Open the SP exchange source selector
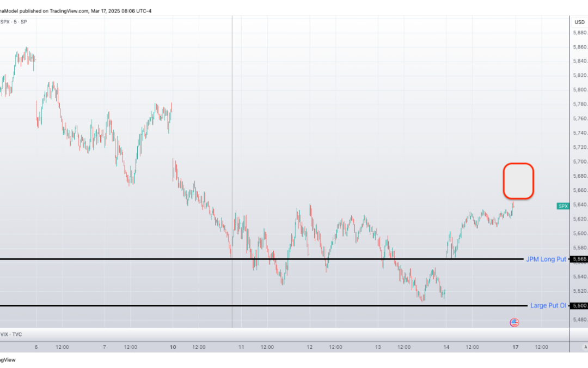The image size is (588, 368). [x=23, y=21]
